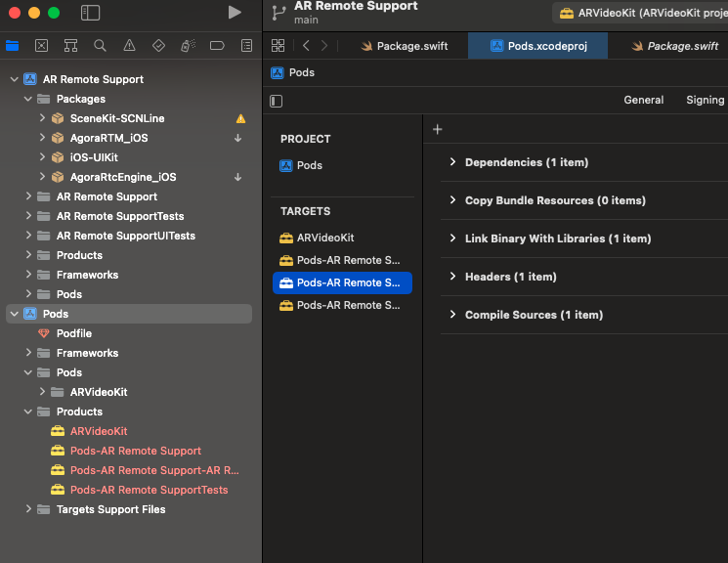This screenshot has width=728, height=563.
Task: Collapse the Products folder in Pods project
Action: (28, 411)
